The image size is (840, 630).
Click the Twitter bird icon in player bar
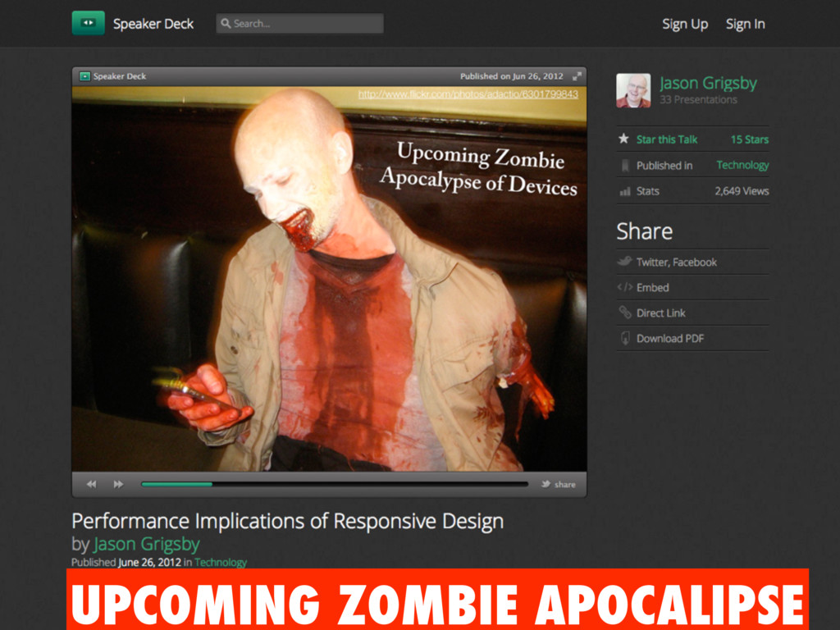click(546, 484)
